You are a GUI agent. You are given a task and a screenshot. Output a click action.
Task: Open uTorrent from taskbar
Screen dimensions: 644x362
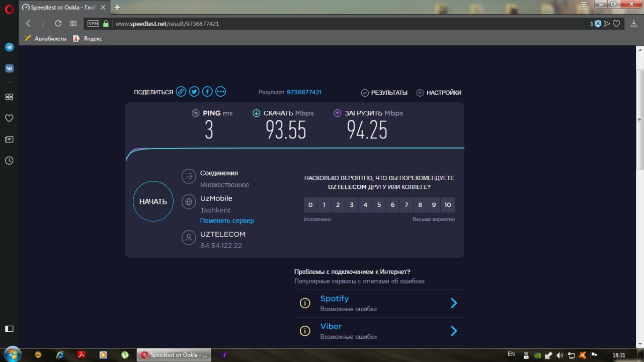pos(125,355)
